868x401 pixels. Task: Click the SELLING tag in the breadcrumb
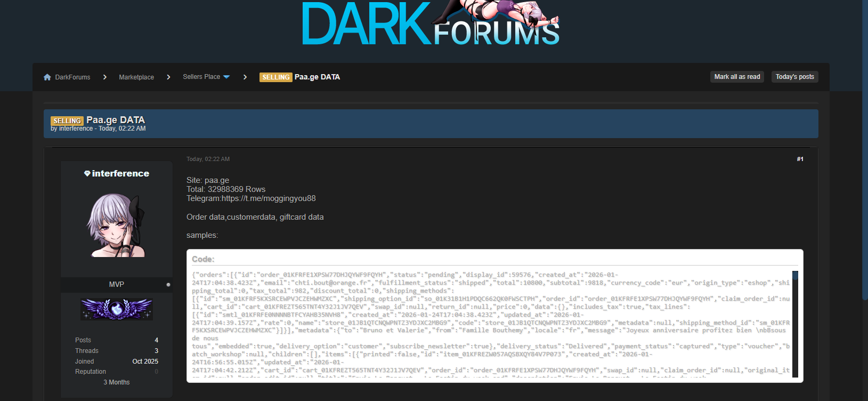point(275,77)
